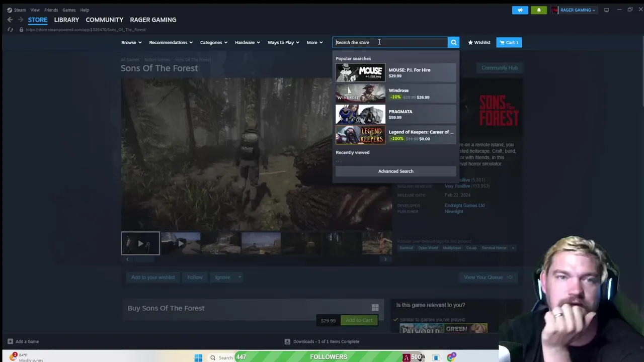Open the View menu
The image size is (644, 362).
[35, 10]
